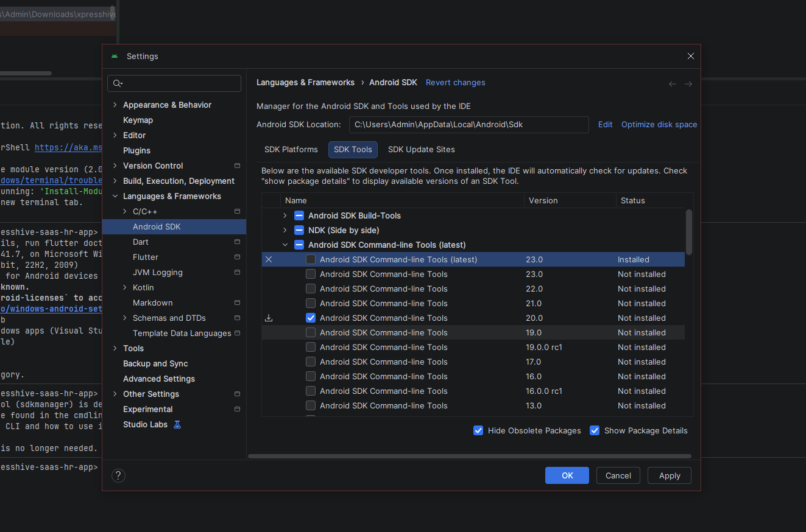Click the Android logo in Settings title bar
This screenshot has height=532, width=806.
115,56
